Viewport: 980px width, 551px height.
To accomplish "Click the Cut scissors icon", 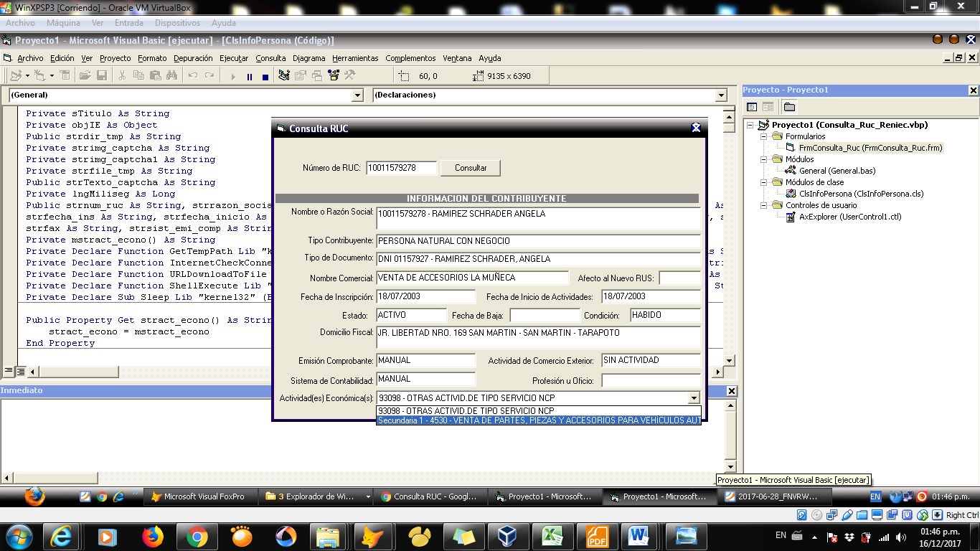I will click(122, 75).
